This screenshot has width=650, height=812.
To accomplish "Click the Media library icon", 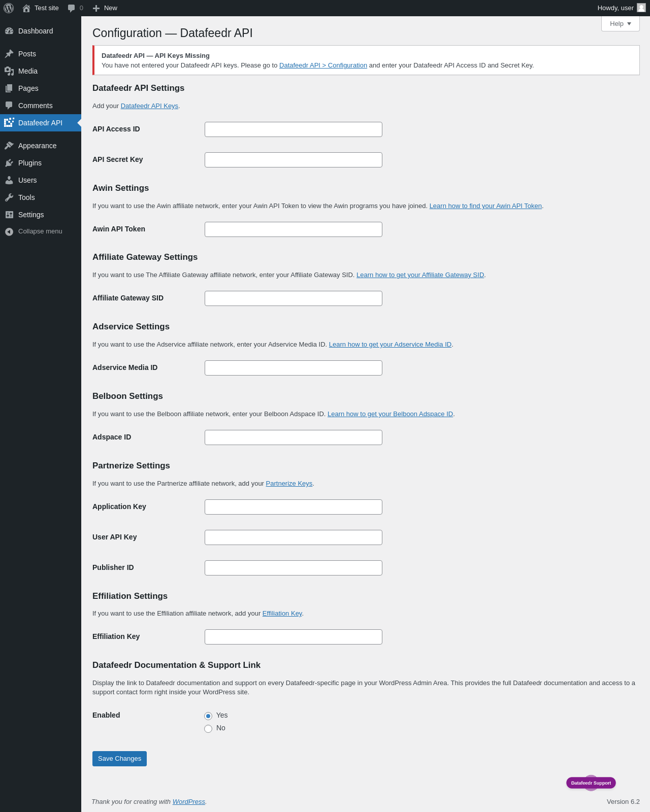I will [9, 71].
